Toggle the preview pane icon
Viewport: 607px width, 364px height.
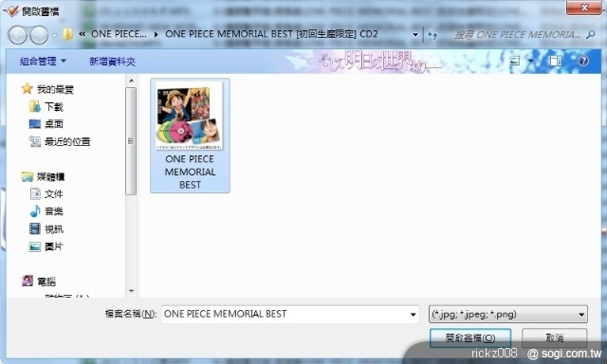556,61
